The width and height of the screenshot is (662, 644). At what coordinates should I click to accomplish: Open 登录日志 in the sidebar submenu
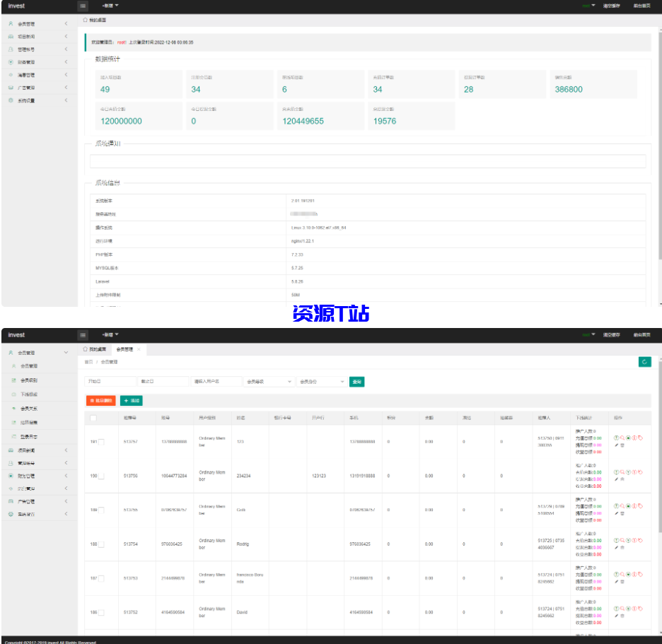[29, 437]
